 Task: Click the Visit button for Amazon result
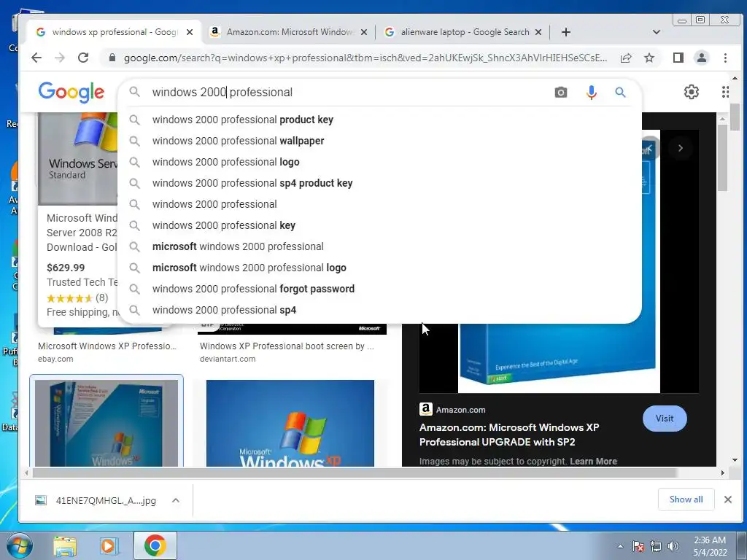click(665, 419)
